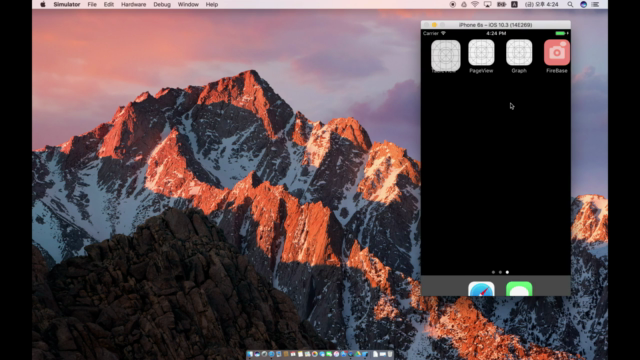Open Finder in the macOS Dock
Viewport: 640px width, 360px height.
coord(249,354)
